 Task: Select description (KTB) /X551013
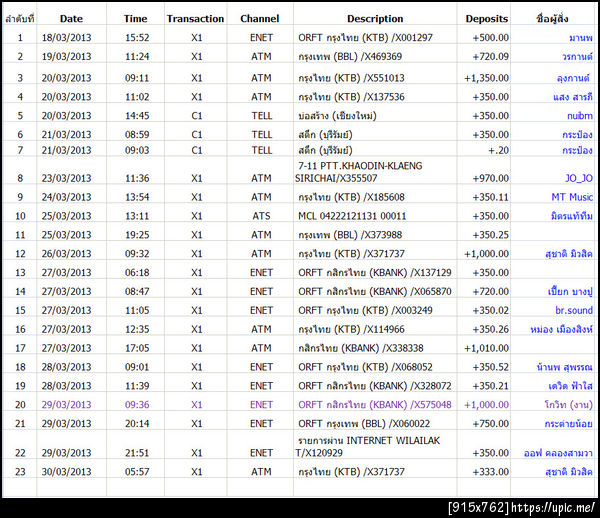tap(351, 78)
